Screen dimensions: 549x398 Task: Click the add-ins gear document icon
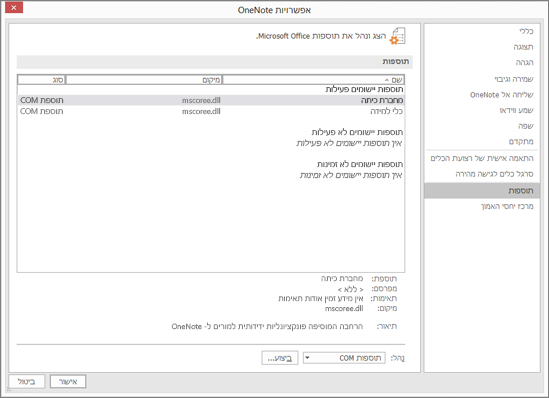coord(398,36)
